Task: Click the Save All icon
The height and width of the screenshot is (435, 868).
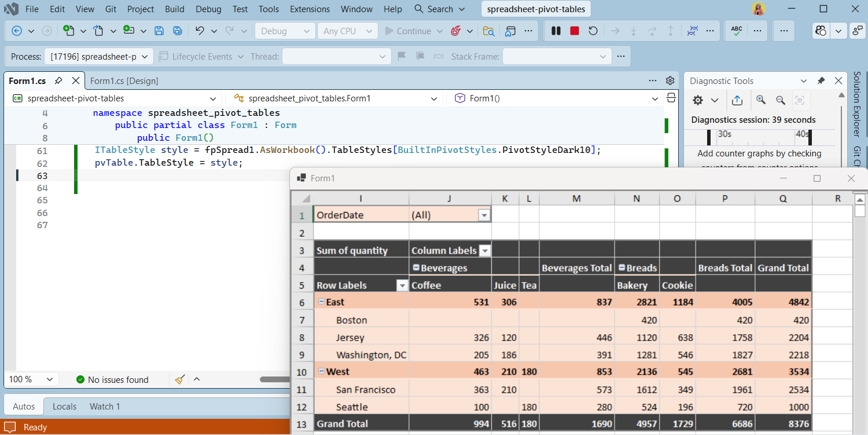Action: [176, 31]
